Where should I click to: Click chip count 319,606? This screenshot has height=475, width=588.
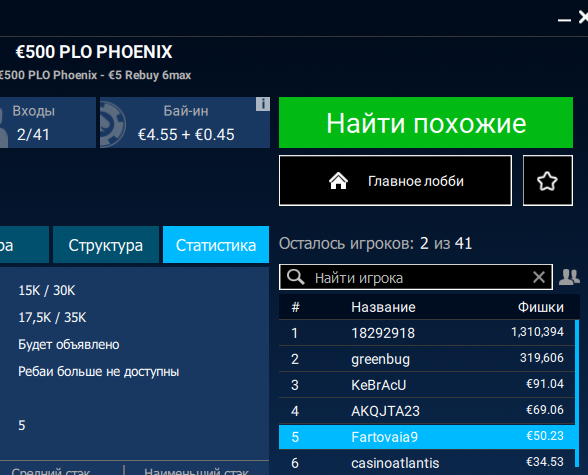pyautogui.click(x=542, y=358)
